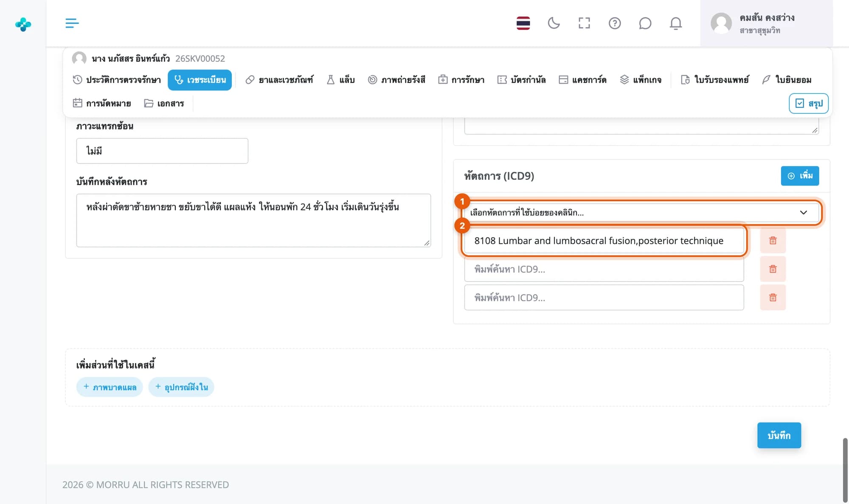This screenshot has height=504, width=849.
Task: Delete the 8108 Lumbar fusion row
Action: [x=773, y=241]
